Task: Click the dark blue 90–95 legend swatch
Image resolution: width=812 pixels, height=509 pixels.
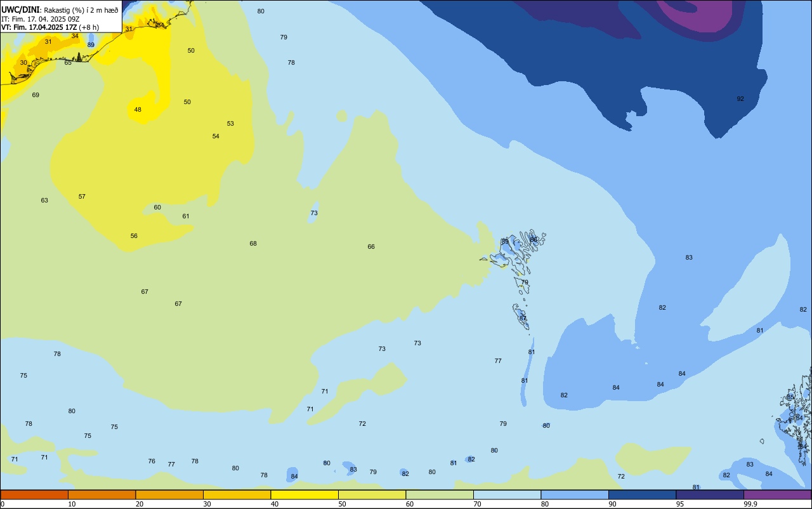Action: point(642,494)
